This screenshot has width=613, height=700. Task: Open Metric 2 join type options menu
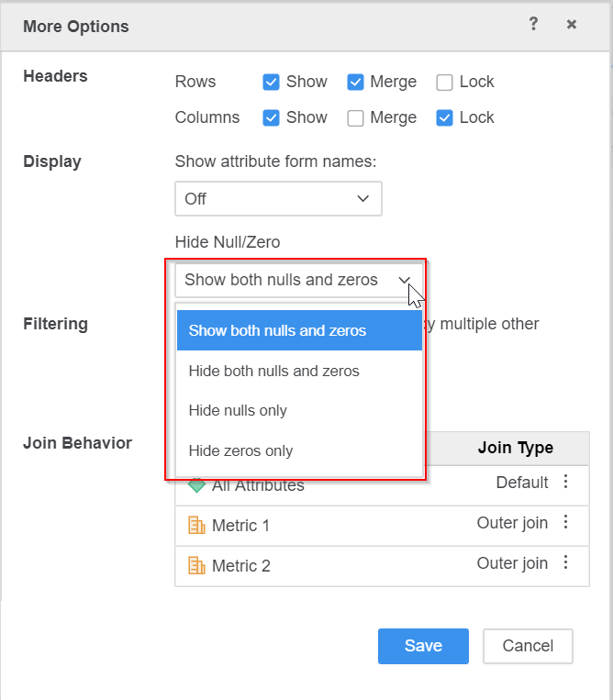[x=566, y=563]
